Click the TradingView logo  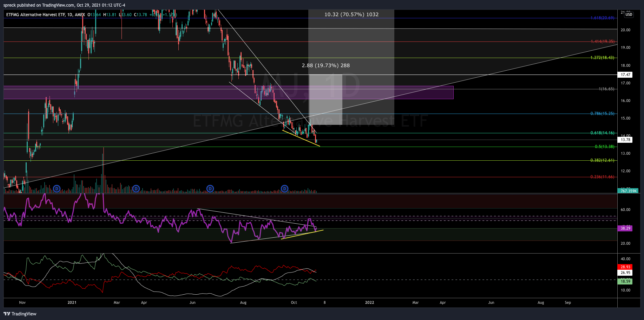tap(20, 314)
